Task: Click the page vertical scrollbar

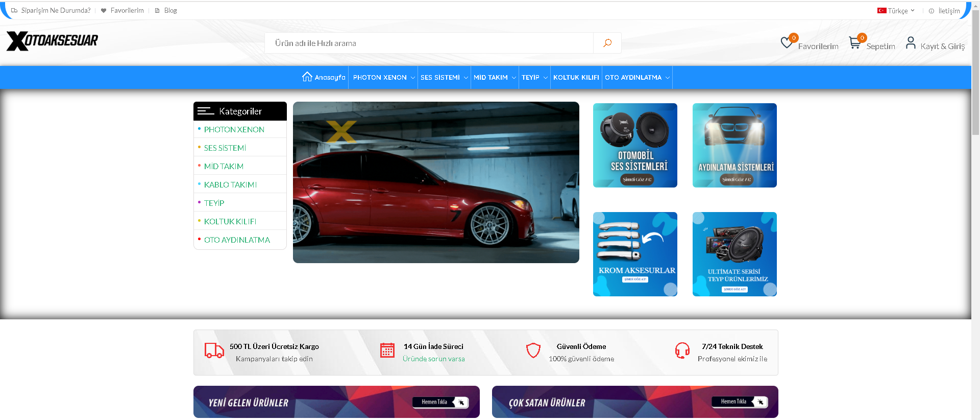Action: point(975,72)
